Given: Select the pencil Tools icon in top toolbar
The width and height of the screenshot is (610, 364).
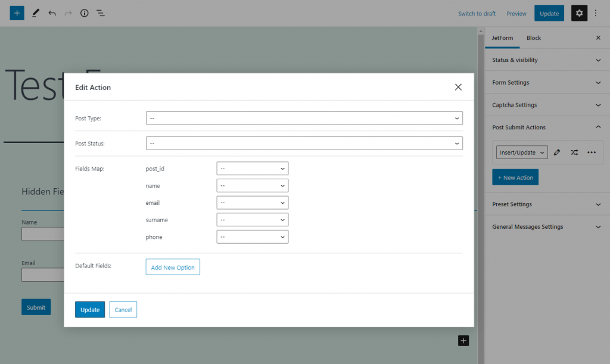Looking at the screenshot, I should point(35,13).
